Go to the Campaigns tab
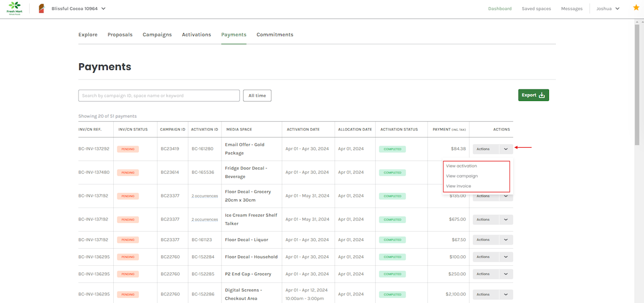The height and width of the screenshot is (303, 644). coord(157,35)
